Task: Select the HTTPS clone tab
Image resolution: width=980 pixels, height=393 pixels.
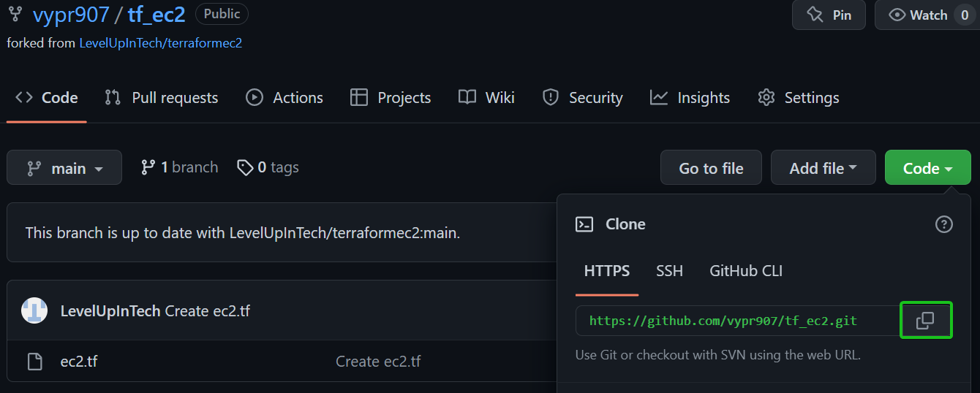Action: click(x=607, y=271)
